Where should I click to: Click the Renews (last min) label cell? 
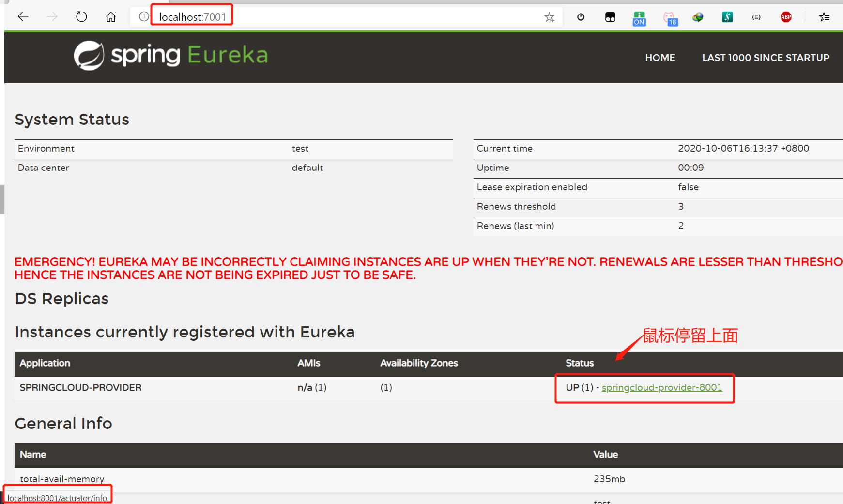pos(515,226)
